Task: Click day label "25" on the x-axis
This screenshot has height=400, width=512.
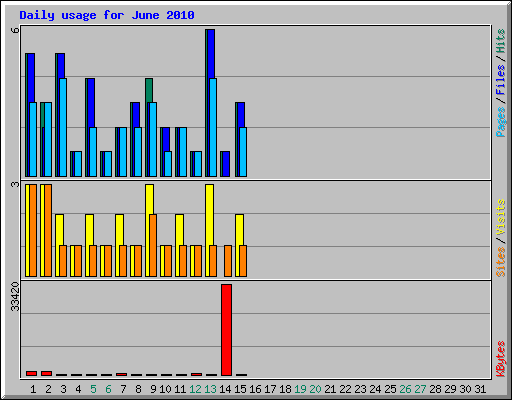Action: [x=390, y=389]
